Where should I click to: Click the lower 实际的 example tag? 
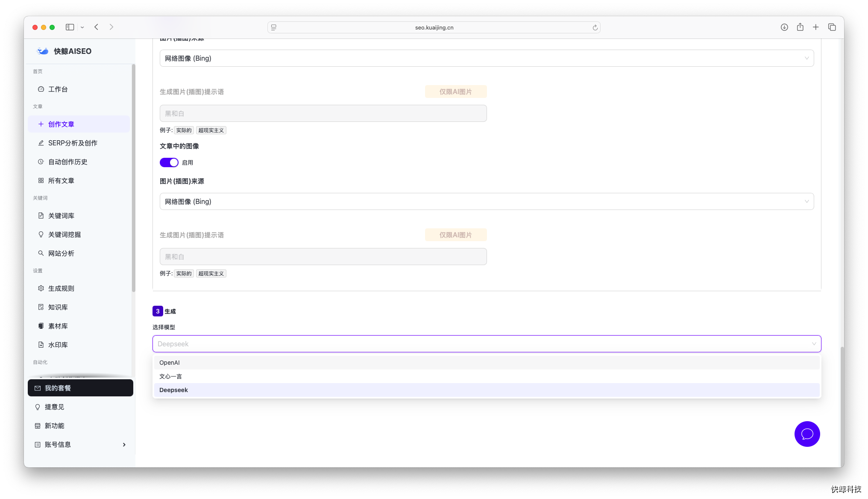point(184,274)
